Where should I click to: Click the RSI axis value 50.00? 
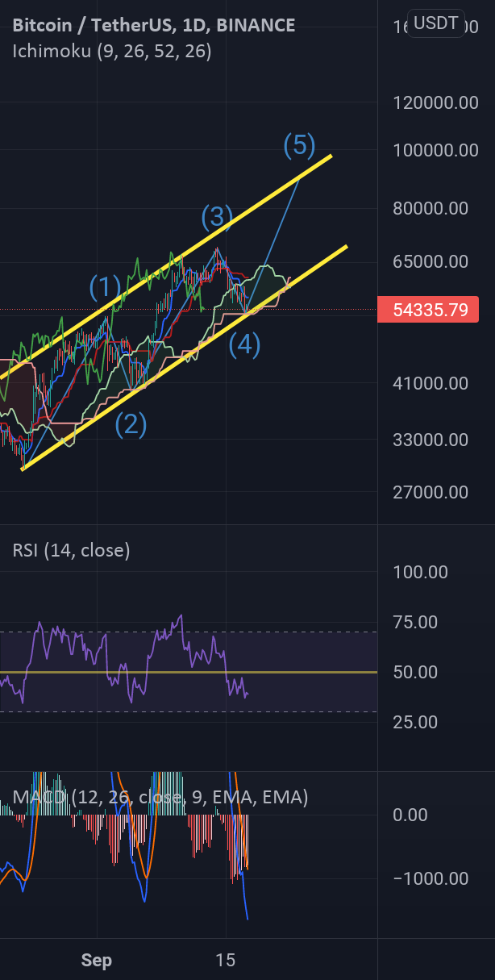tap(415, 672)
